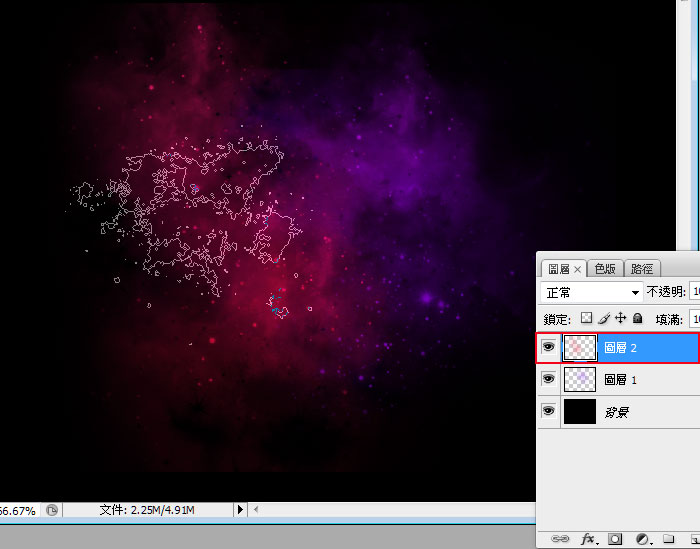Select the 圖層 2 layer thumbnail
Viewport: 700px width, 549px height.
point(580,348)
